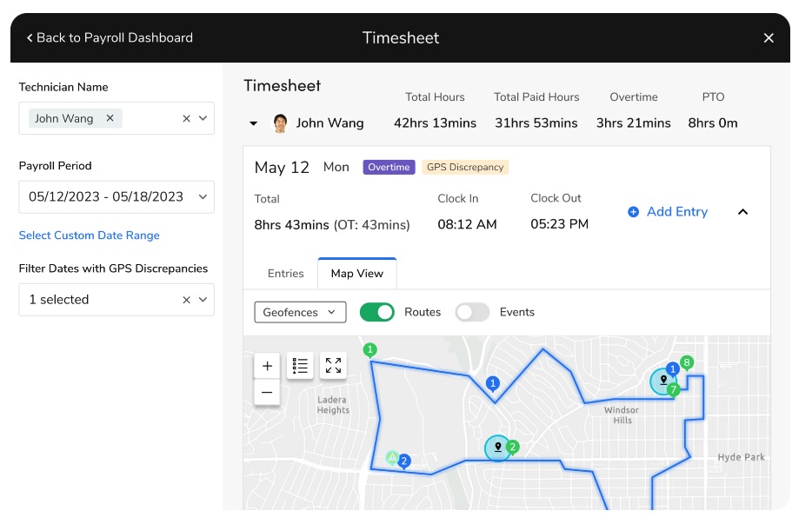Click the 31hrs 53mins paid hours value
812x524 pixels.
(536, 123)
